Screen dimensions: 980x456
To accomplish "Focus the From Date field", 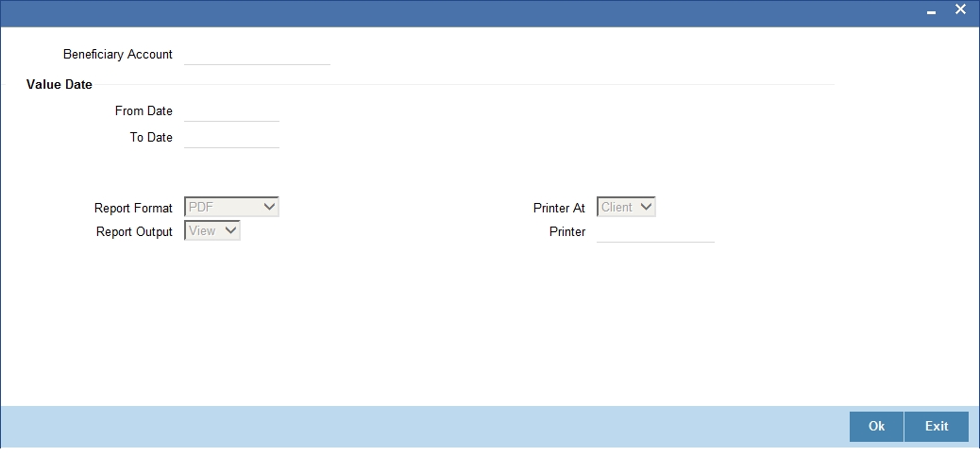I will click(232, 111).
